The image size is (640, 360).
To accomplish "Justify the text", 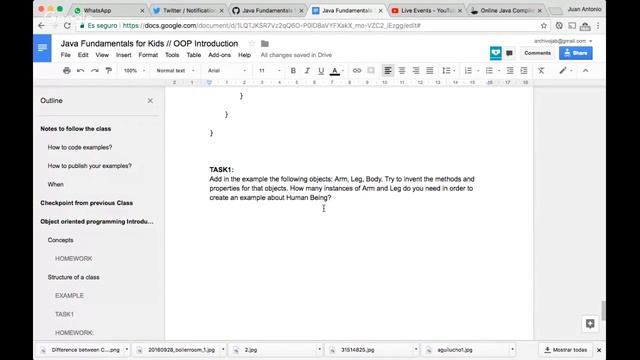I will tap(430, 71).
